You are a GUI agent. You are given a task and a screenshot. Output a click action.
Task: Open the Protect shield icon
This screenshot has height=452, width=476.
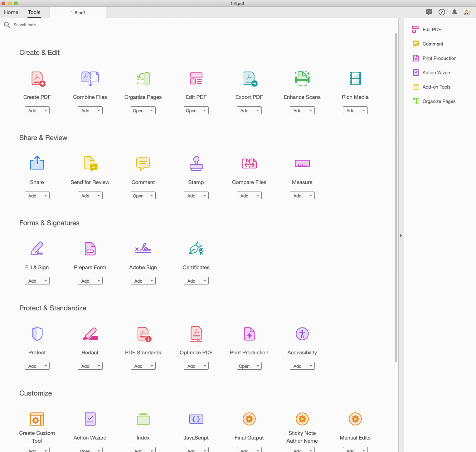pyautogui.click(x=37, y=334)
